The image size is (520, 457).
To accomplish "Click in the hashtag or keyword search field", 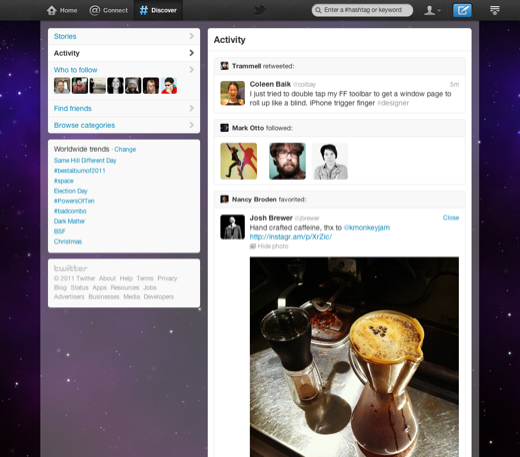I will [363, 10].
